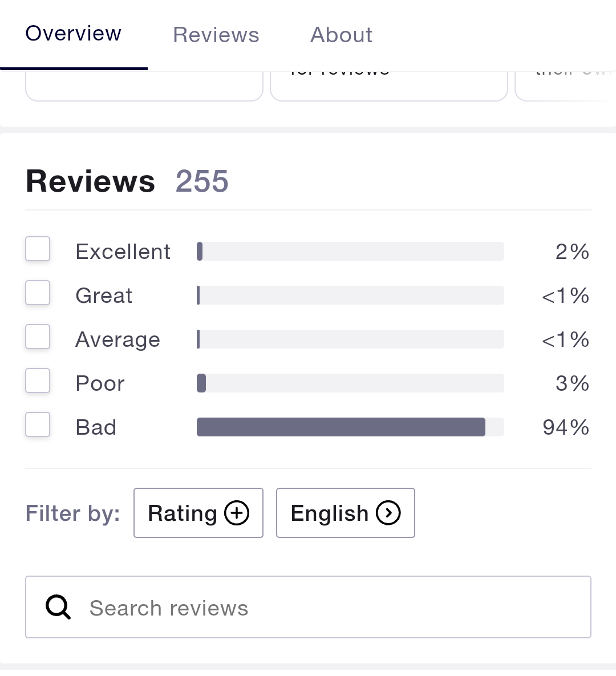The width and height of the screenshot is (616, 676).
Task: Select the Poor rating checkbox
Action: (38, 381)
